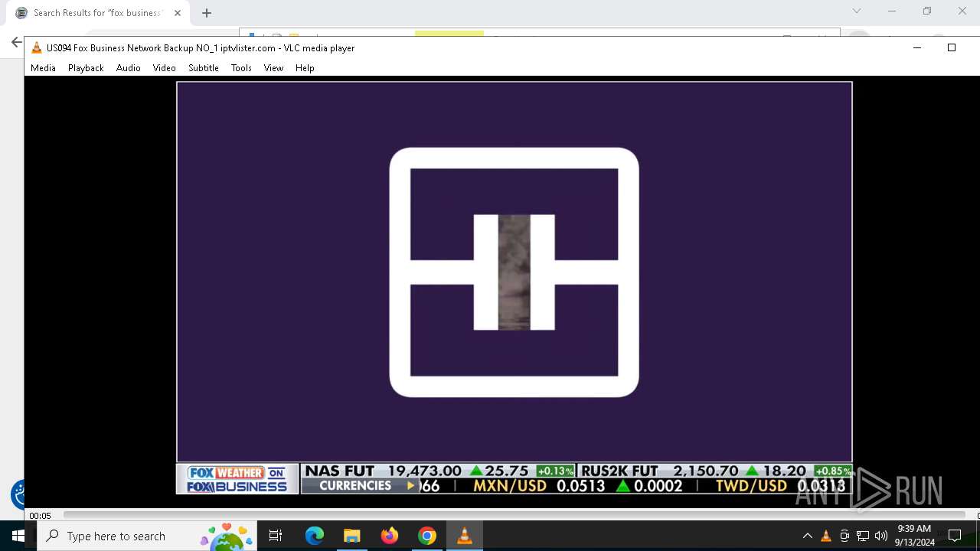Seek along the VLC playback progress bar
This screenshot has height=551, width=980.
coord(514,515)
